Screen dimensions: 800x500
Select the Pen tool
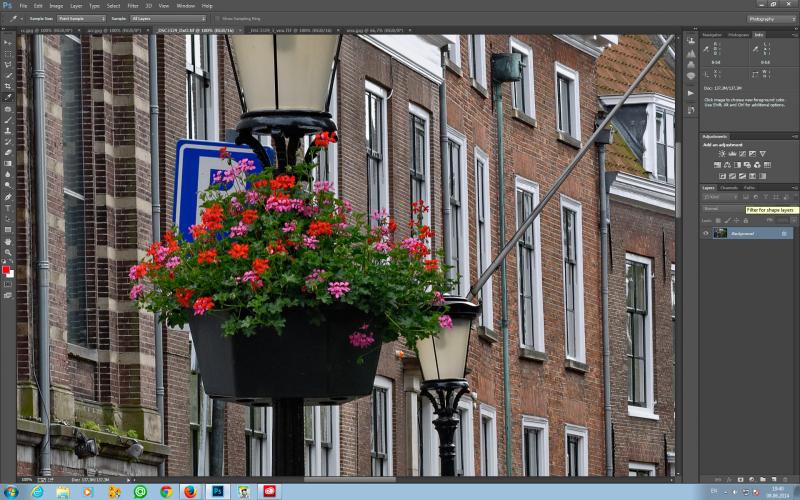pyautogui.click(x=8, y=197)
